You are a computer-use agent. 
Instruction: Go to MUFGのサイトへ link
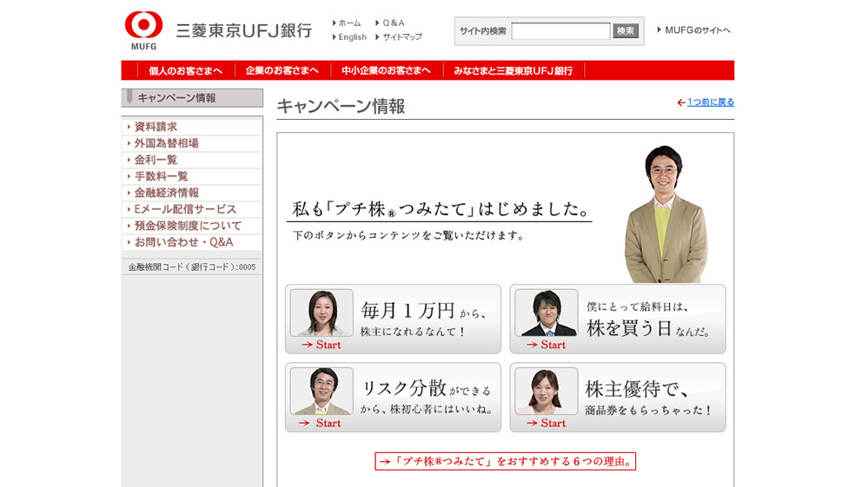click(x=697, y=30)
